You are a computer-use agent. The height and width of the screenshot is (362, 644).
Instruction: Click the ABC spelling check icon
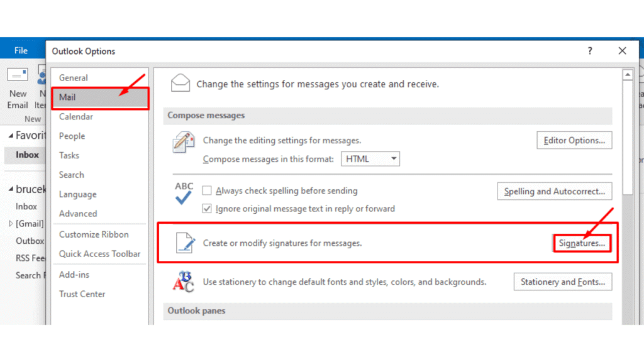coord(184,193)
